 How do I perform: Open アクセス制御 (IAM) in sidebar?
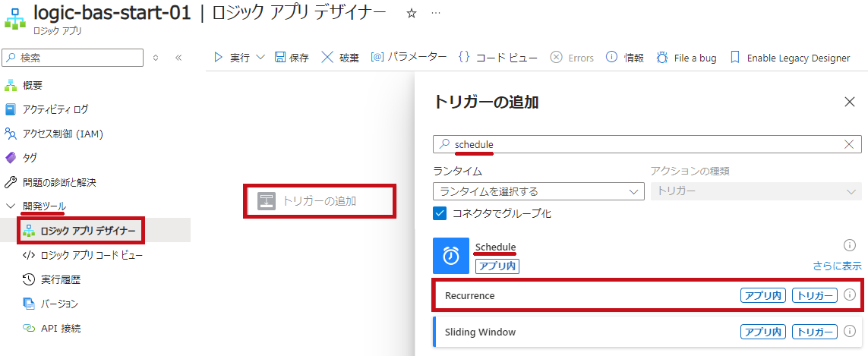(x=62, y=134)
